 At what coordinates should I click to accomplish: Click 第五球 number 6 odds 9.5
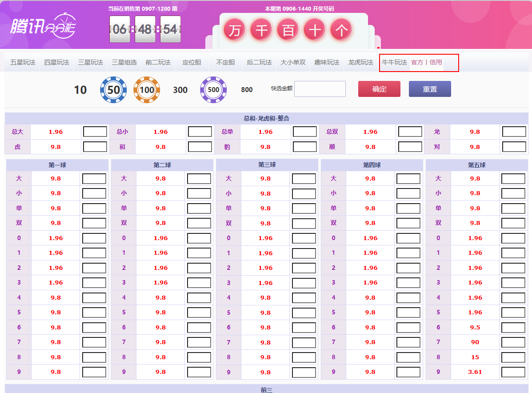pos(475,328)
